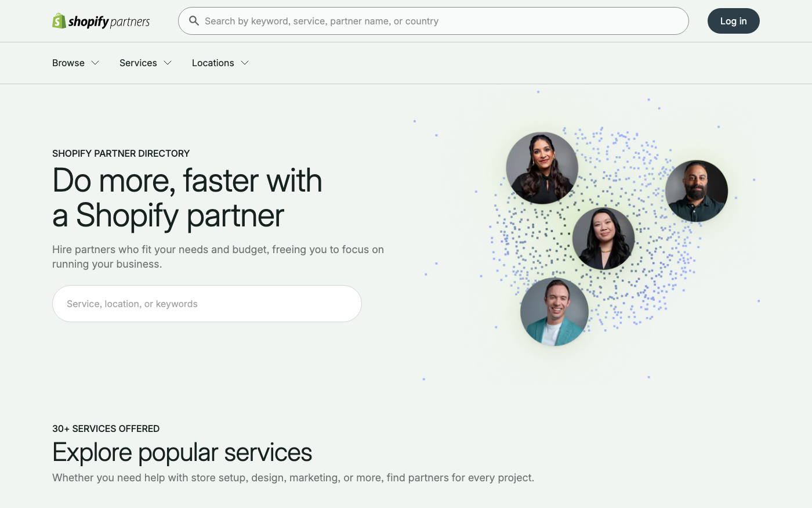The height and width of the screenshot is (508, 812).
Task: Select the portrait of the woman in a black blazer
Action: pos(604,239)
